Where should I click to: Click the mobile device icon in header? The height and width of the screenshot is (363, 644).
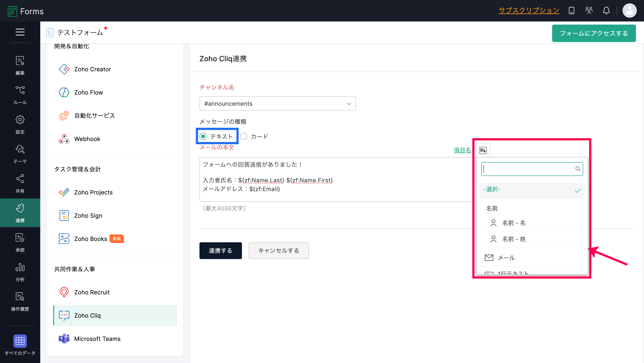(x=572, y=11)
